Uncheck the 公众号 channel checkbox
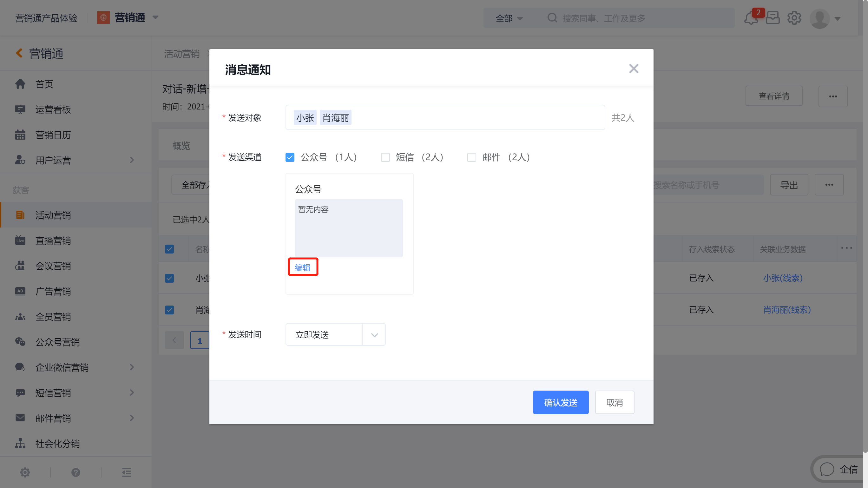The height and width of the screenshot is (488, 868). (290, 157)
